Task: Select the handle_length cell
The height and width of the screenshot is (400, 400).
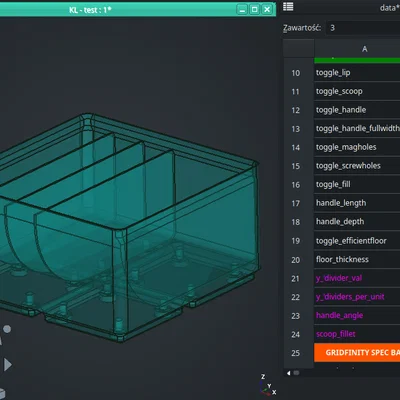Action: pyautogui.click(x=357, y=203)
